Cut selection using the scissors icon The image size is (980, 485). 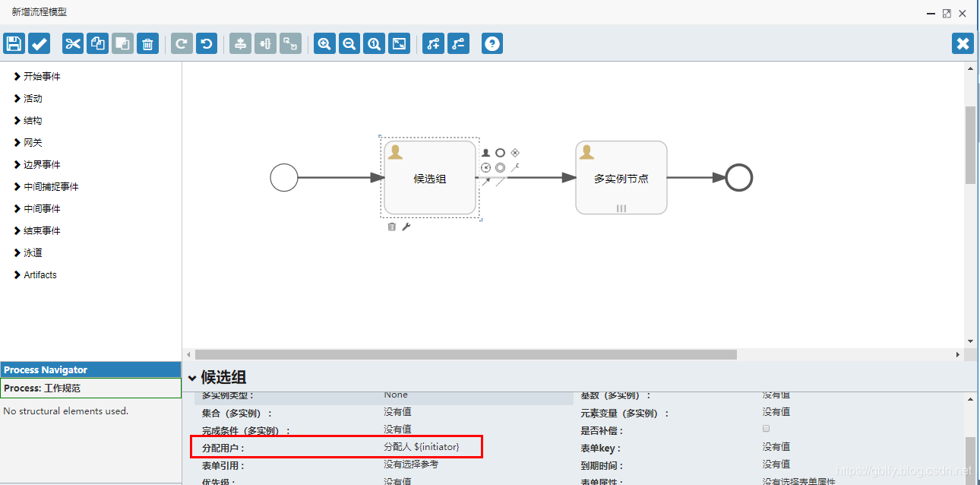click(x=73, y=43)
